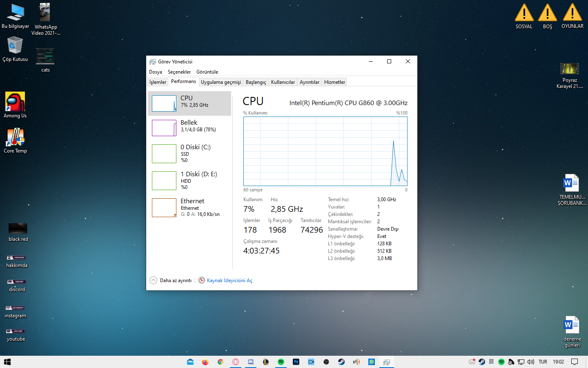
Task: Click the Steam icon in the system tray
Action: pyautogui.click(x=482, y=362)
